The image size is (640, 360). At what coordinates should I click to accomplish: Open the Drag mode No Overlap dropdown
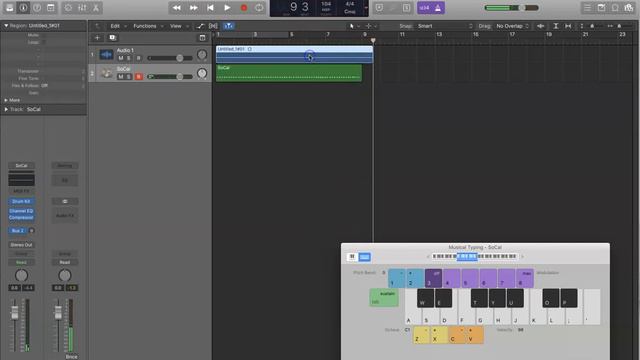512,26
